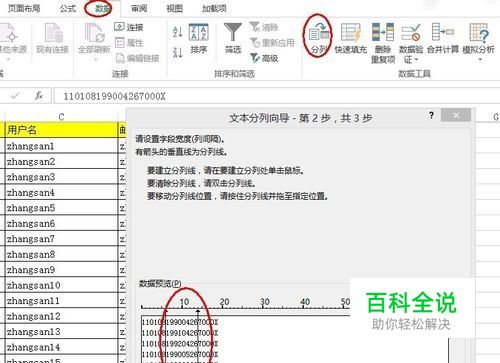500x363 pixels.
Task: Expand the 全部刷新 dropdown arrow
Action: (95, 60)
